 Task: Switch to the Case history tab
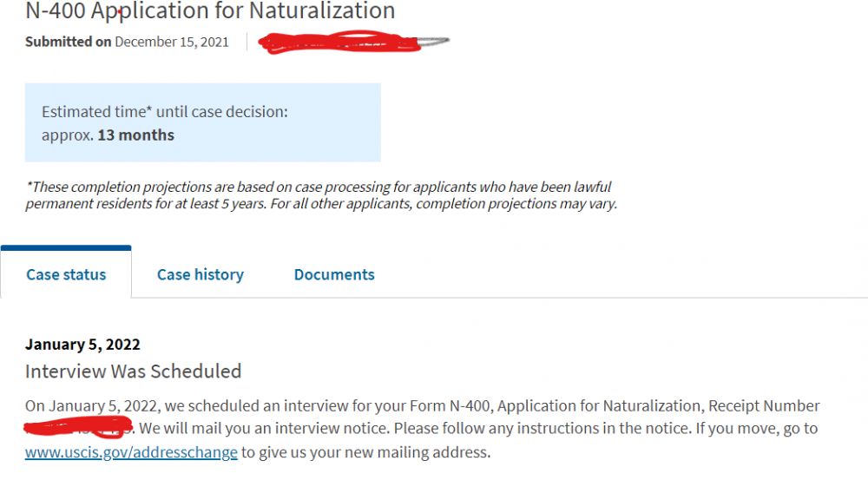pyautogui.click(x=200, y=274)
